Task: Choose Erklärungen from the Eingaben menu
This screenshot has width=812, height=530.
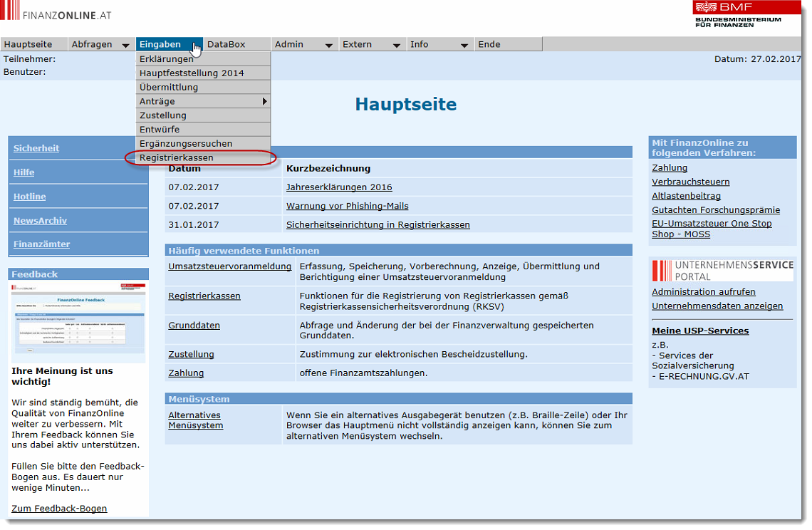Action: coord(167,59)
